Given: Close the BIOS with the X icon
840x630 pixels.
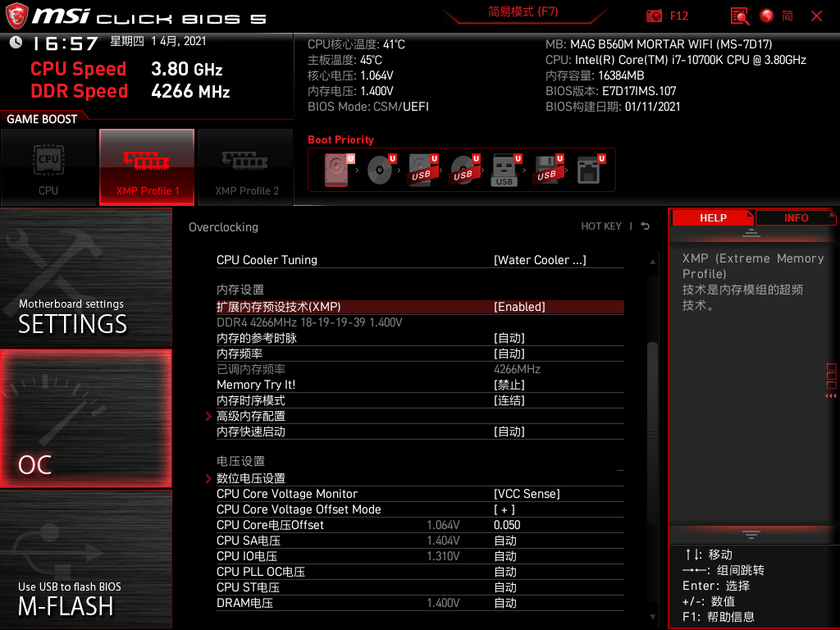Looking at the screenshot, I should point(816,16).
